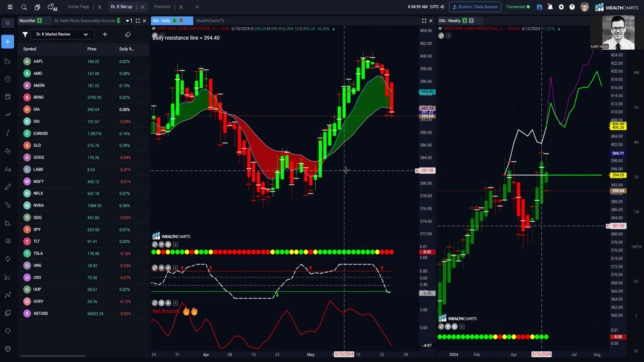Viewport: 644px width, 362px height.
Task: Maximize the DIA Daily chart panel
Action: tap(424, 21)
